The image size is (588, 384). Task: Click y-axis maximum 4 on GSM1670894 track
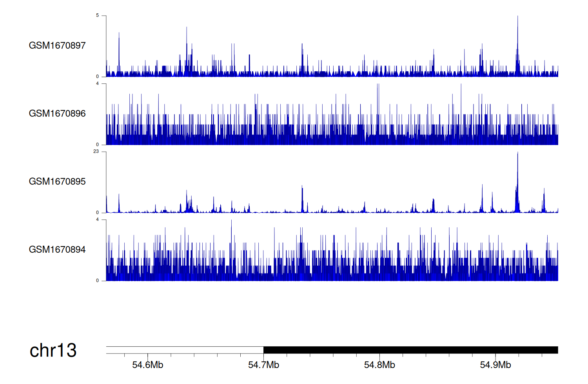(97, 219)
